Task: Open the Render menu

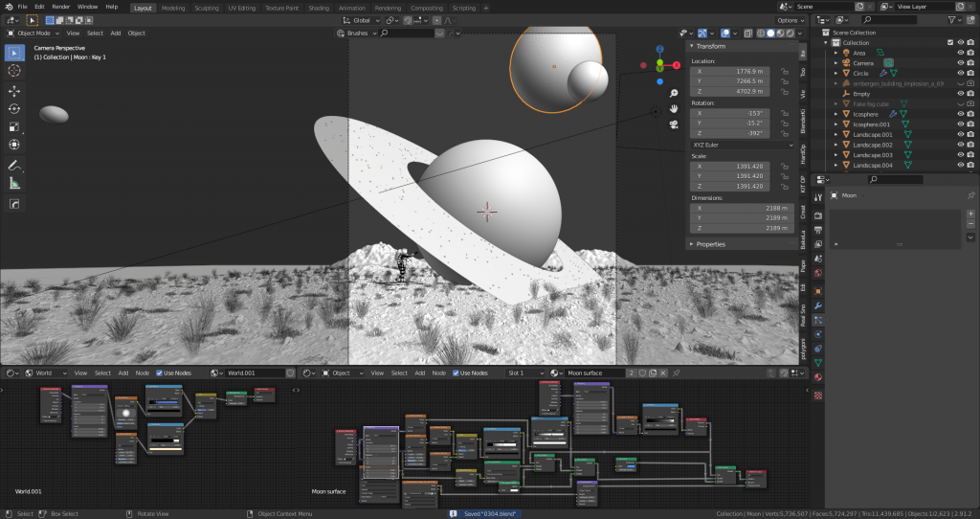Action: tap(60, 7)
